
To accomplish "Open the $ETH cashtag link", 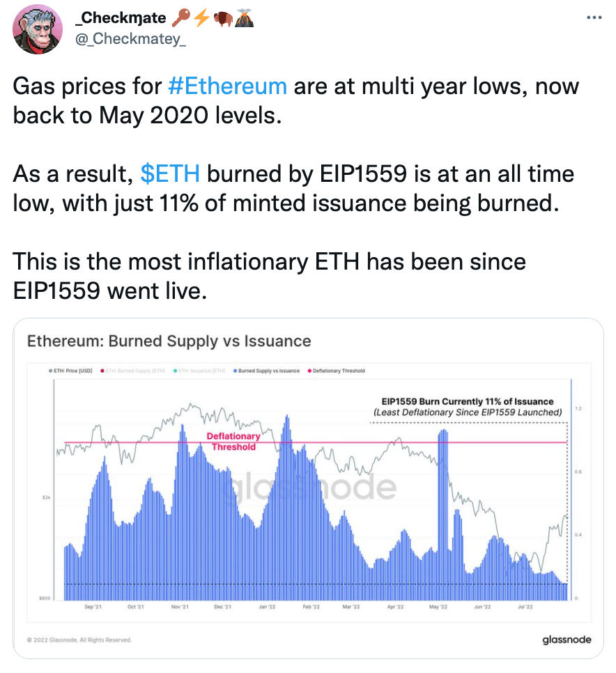I will point(169,174).
